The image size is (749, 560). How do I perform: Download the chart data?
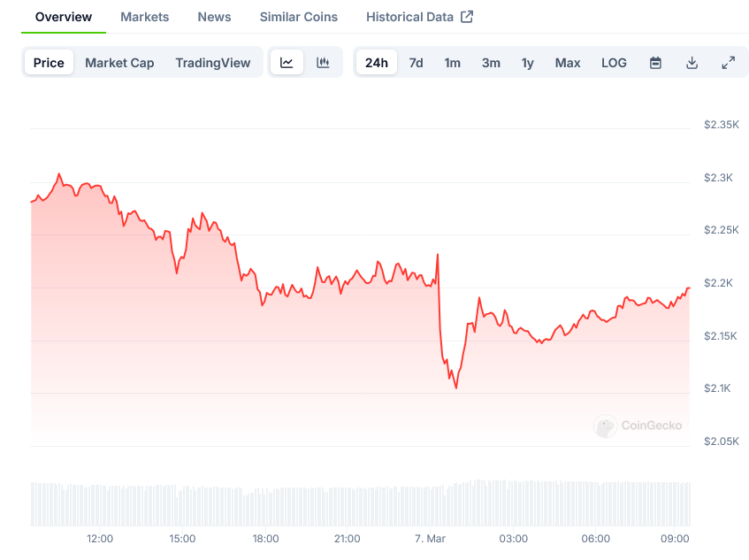click(x=692, y=63)
